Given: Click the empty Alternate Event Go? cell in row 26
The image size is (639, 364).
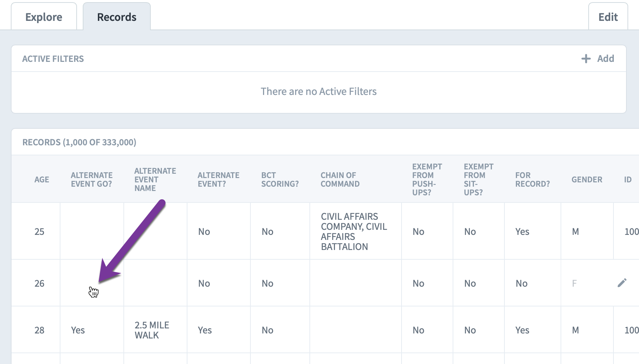Looking at the screenshot, I should coord(92,283).
